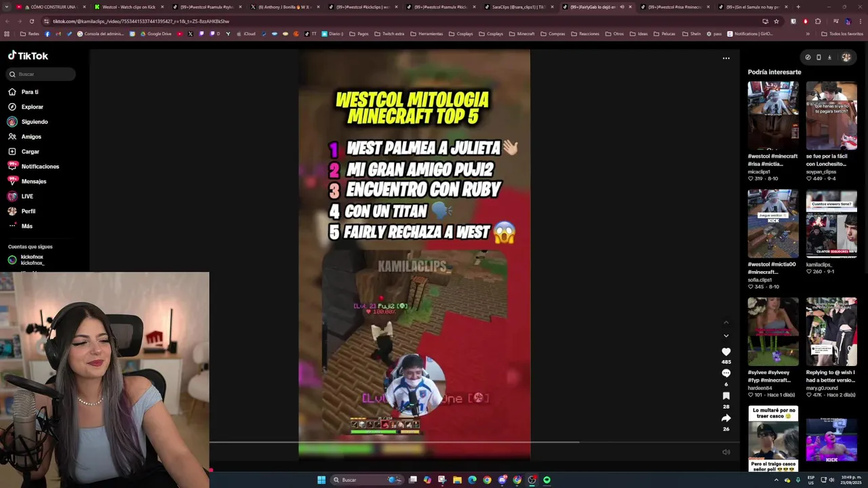The height and width of the screenshot is (488, 868).
Task: Open Twitch extra bookmarks folder
Action: 389,33
